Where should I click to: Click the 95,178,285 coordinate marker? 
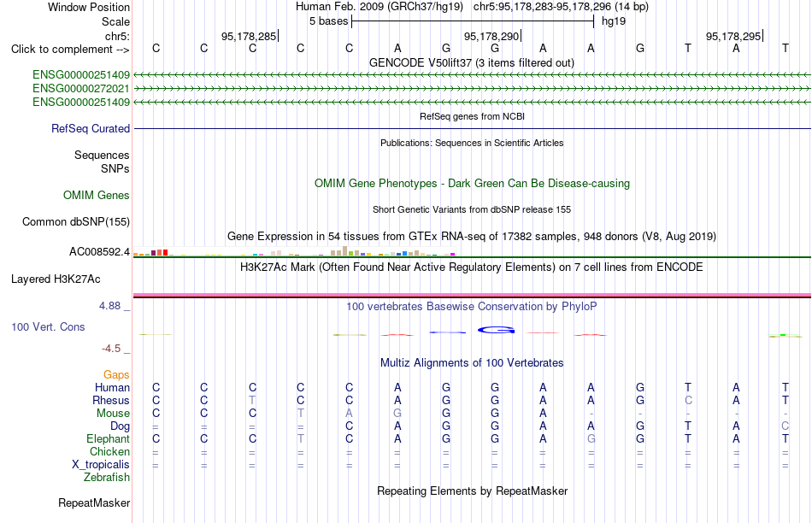pos(250,36)
